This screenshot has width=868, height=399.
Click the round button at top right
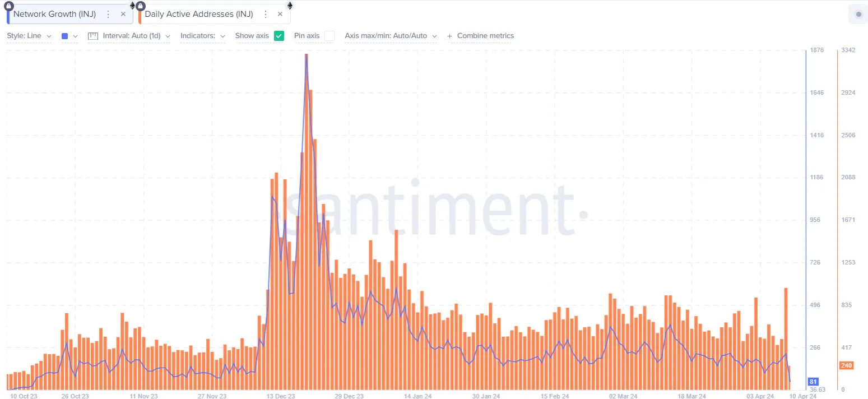[858, 14]
